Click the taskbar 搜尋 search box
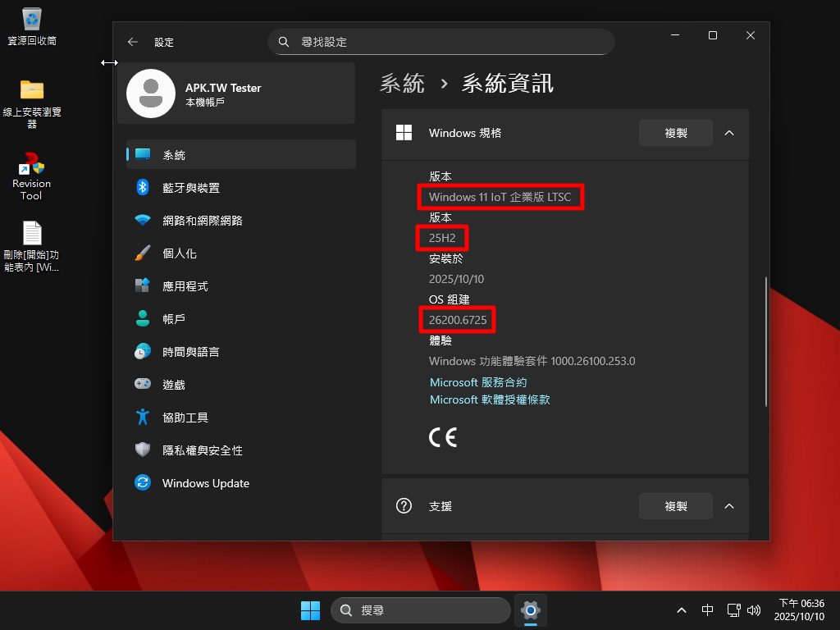Screen dimensions: 840x630 coord(421,610)
